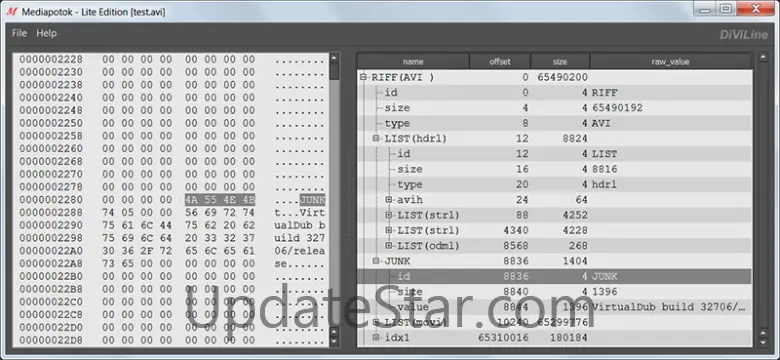
Task: Collapse the JUNK chunk node
Action: click(376, 261)
